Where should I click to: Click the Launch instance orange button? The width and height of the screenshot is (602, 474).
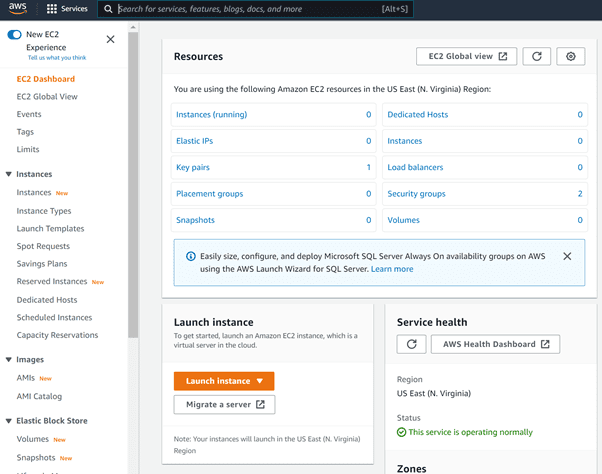coord(224,381)
